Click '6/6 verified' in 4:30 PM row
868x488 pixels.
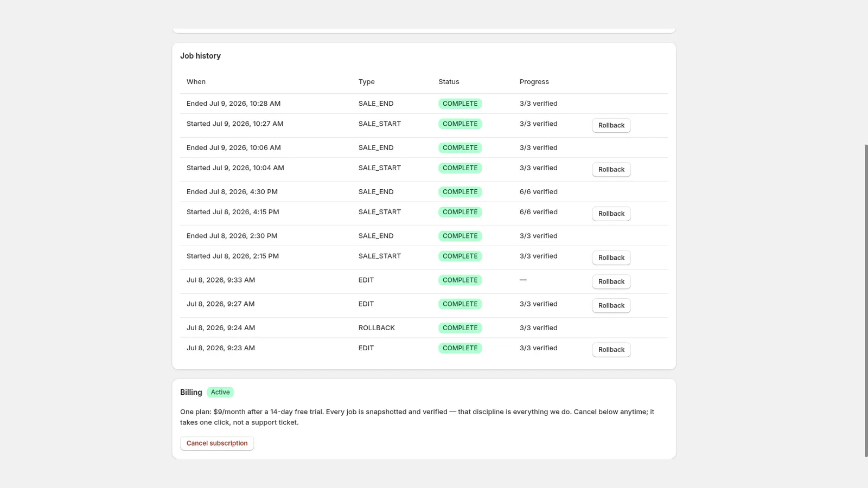pyautogui.click(x=538, y=192)
